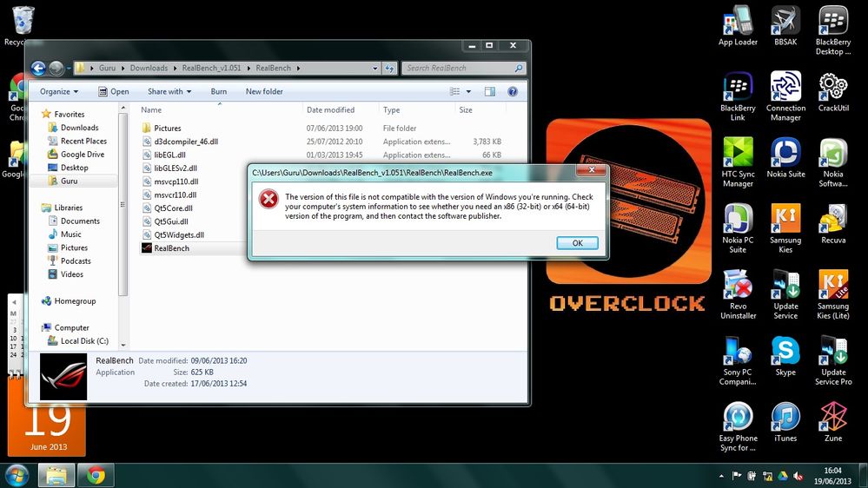The height and width of the screenshot is (488, 868).
Task: Open BlackBerry Desktop shortcut
Action: coord(833,30)
